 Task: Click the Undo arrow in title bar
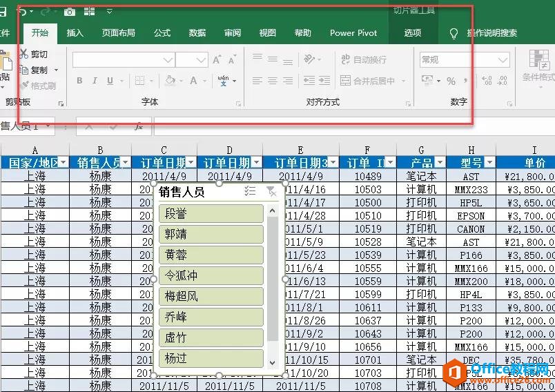(22, 11)
